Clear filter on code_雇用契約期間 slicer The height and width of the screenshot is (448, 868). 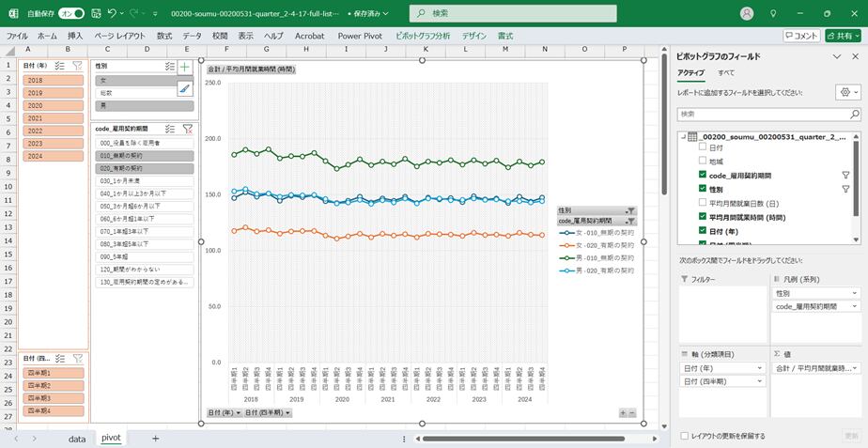click(x=187, y=129)
